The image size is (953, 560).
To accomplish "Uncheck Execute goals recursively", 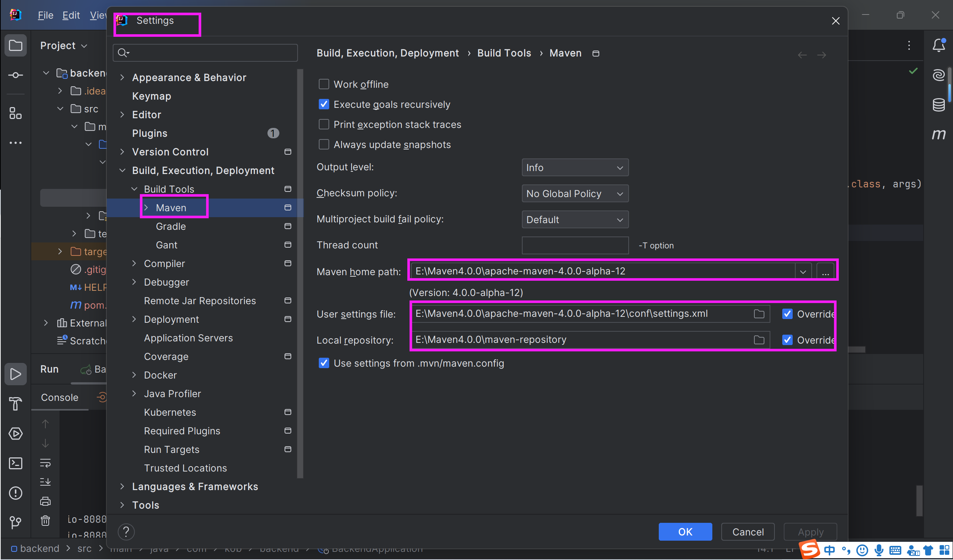I will pos(324,104).
